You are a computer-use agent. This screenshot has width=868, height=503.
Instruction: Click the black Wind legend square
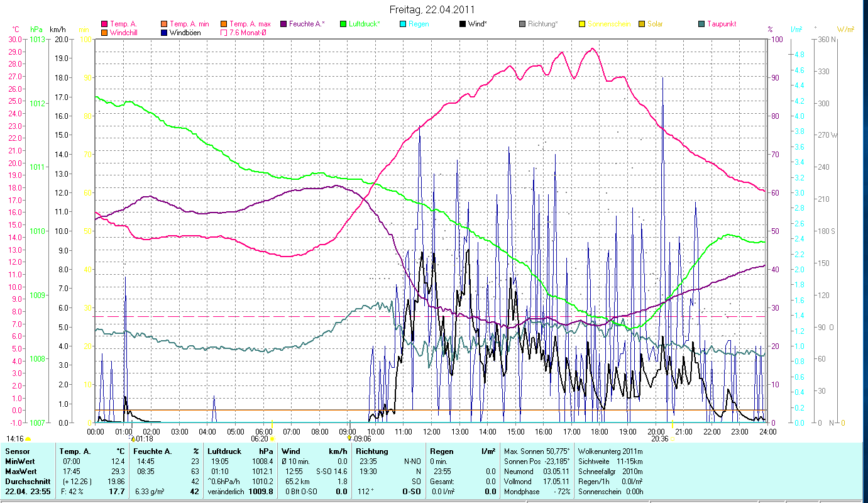[463, 24]
